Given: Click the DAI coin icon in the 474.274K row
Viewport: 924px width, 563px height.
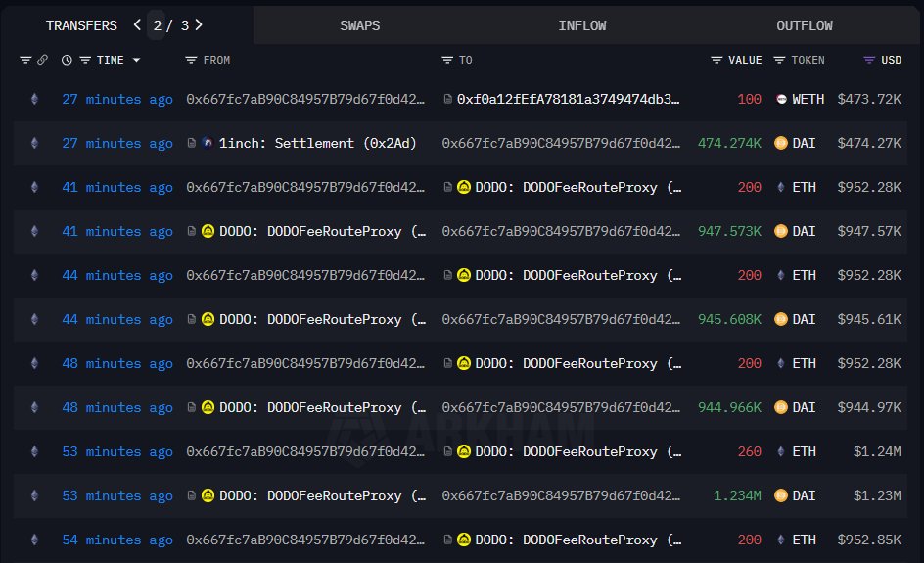Looking at the screenshot, I should coord(780,144).
